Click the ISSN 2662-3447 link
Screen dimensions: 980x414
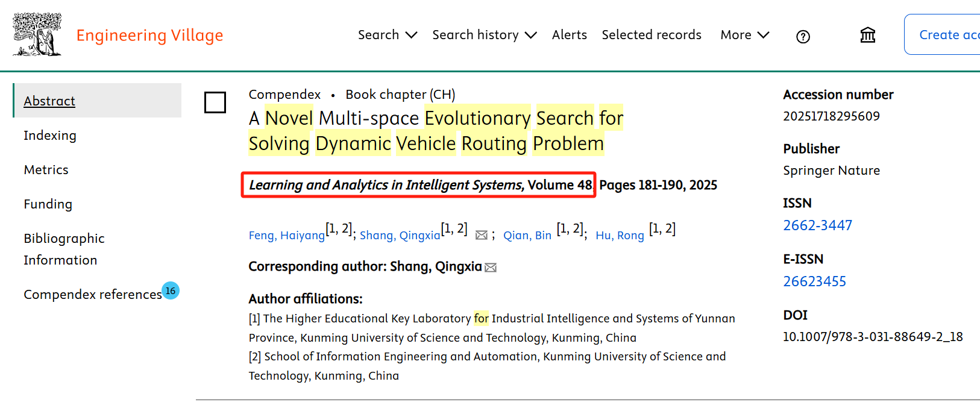click(x=817, y=225)
